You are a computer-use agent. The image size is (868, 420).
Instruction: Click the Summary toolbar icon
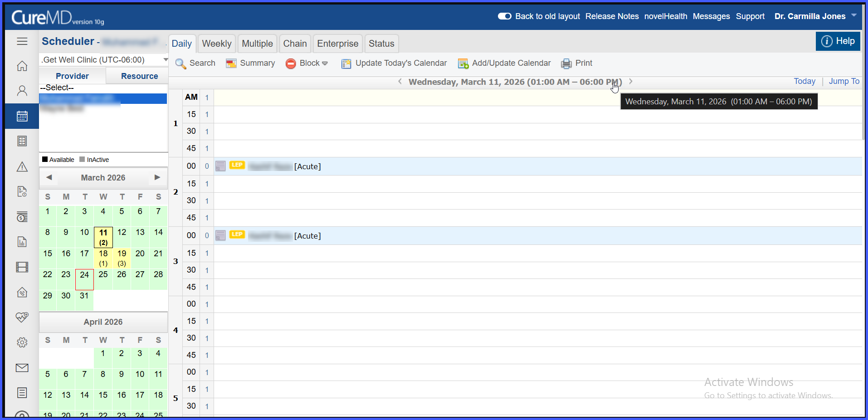click(231, 63)
